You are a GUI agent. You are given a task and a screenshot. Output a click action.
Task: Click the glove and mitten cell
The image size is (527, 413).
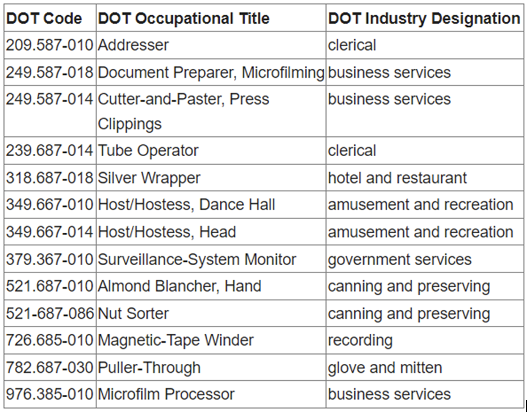[x=425, y=367]
